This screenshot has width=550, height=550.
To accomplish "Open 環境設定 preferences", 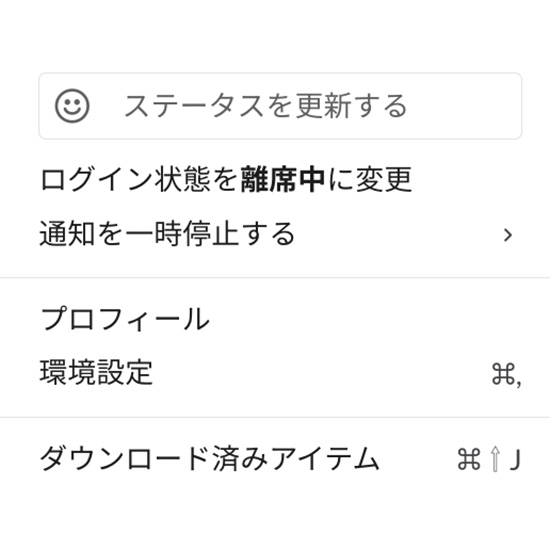I will [275, 373].
